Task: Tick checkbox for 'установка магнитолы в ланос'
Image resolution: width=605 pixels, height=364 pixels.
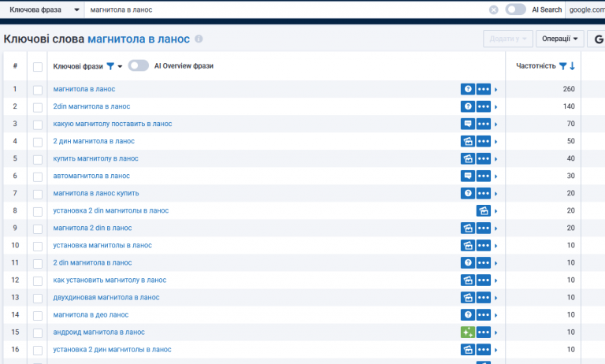Action: [38, 247]
